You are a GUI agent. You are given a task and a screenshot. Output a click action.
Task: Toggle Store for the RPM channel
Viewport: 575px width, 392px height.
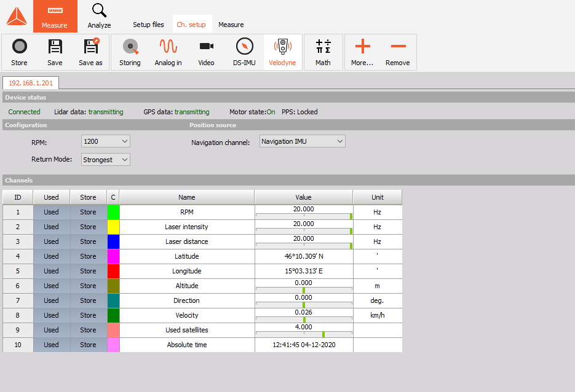coord(89,212)
